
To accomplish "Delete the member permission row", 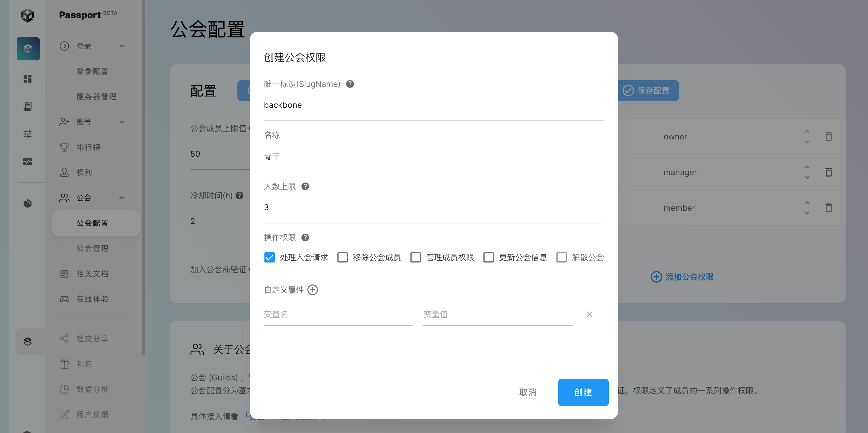I will (828, 208).
